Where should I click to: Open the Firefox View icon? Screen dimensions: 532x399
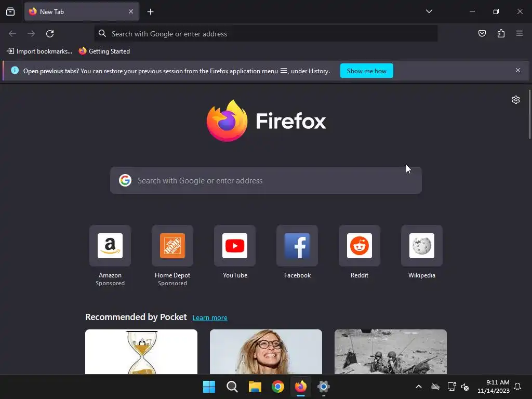point(10,11)
